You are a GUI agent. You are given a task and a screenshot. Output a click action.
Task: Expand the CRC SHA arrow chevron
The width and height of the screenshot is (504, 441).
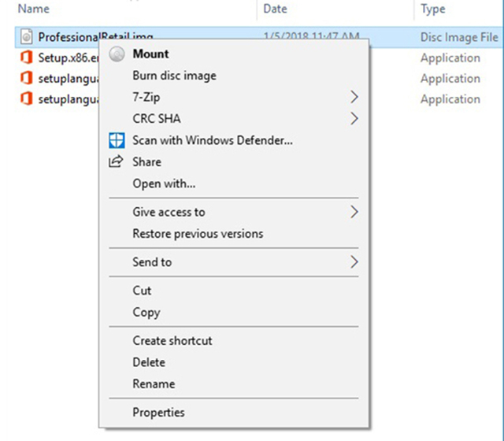tap(354, 119)
